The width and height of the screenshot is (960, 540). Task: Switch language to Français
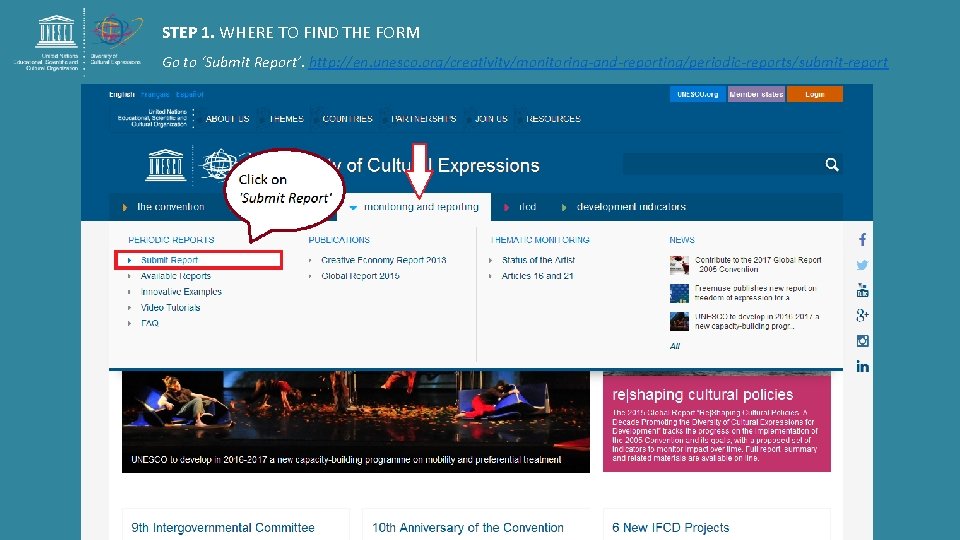tap(154, 94)
